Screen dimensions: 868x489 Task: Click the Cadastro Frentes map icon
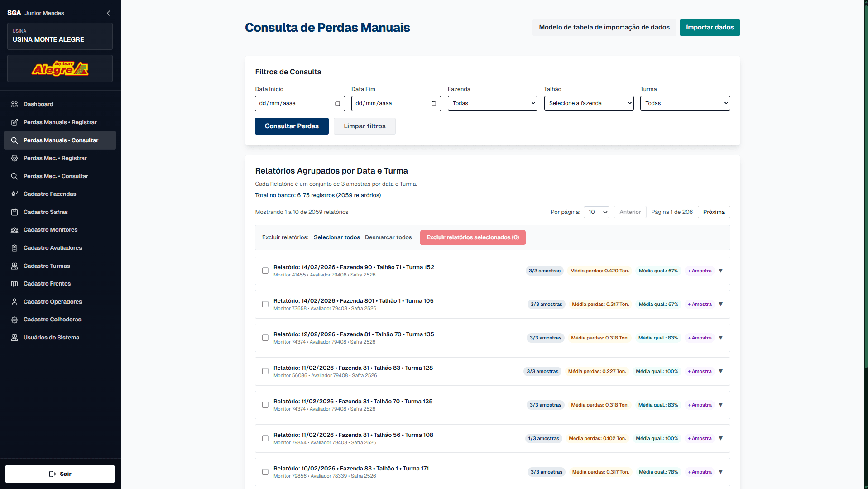(14, 284)
